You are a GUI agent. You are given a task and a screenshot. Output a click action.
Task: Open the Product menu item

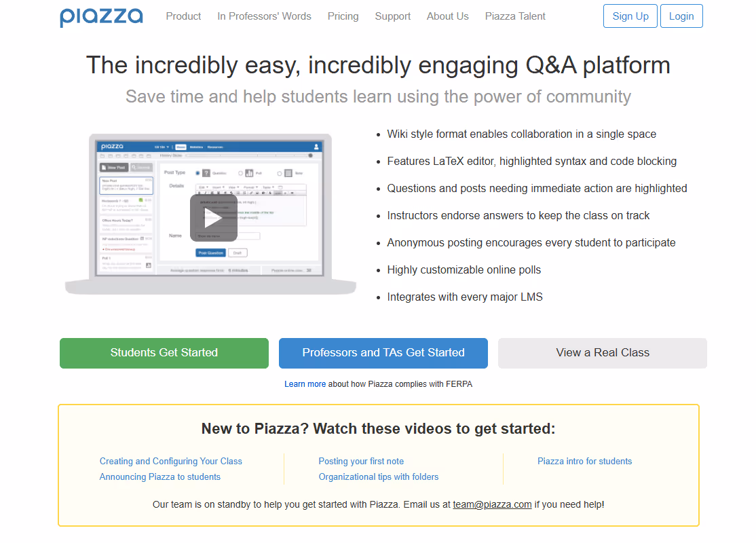183,16
